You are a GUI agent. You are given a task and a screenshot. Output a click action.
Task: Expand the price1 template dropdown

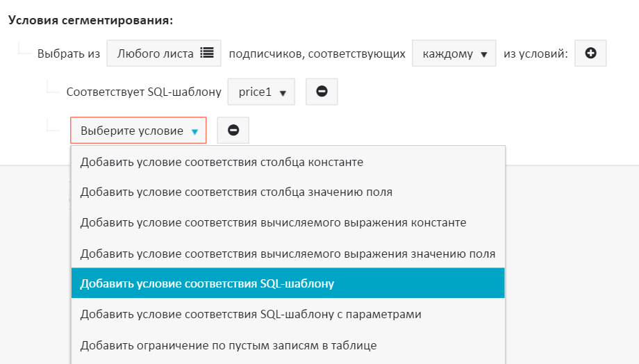pos(261,92)
